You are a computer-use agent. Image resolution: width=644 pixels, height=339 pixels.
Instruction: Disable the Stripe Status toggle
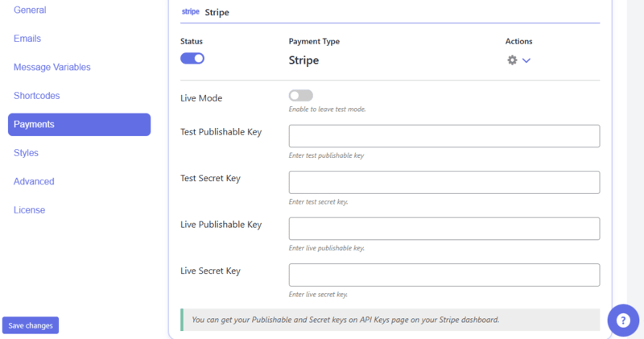192,58
